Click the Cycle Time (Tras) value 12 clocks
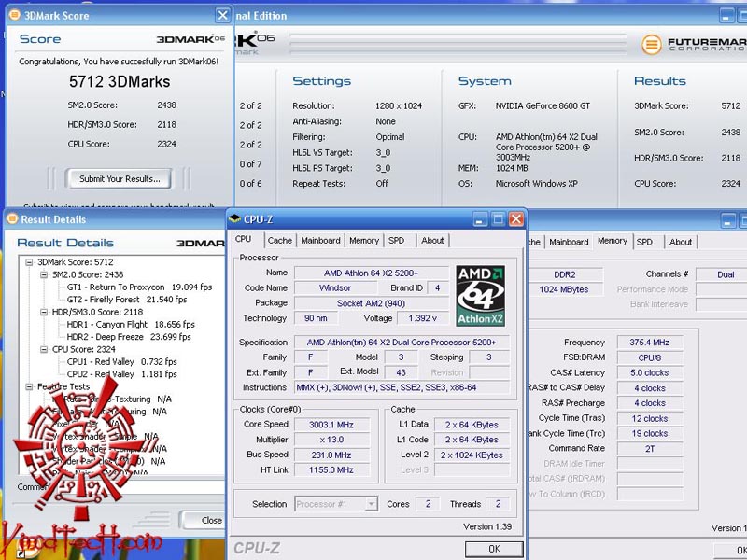The image size is (747, 560). coord(649,418)
